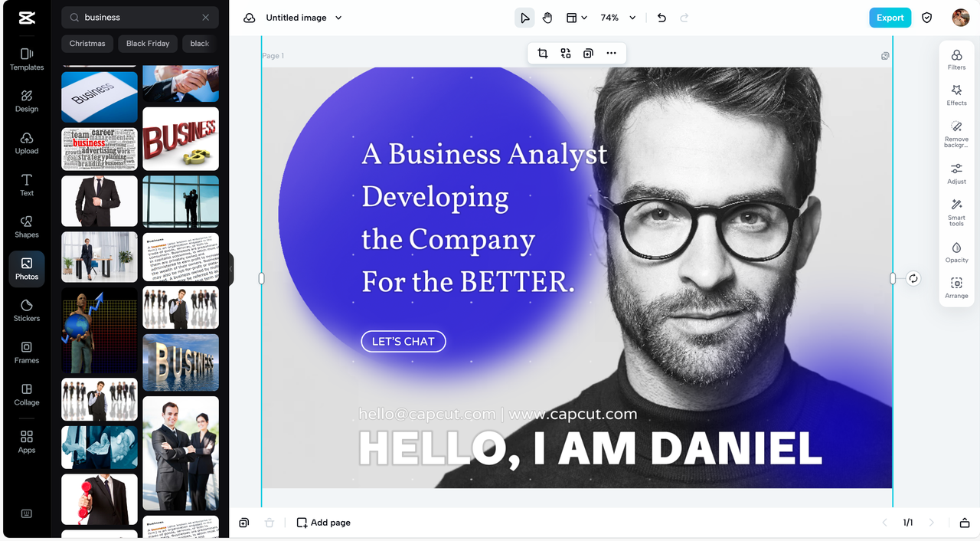Click Add page

pos(324,523)
